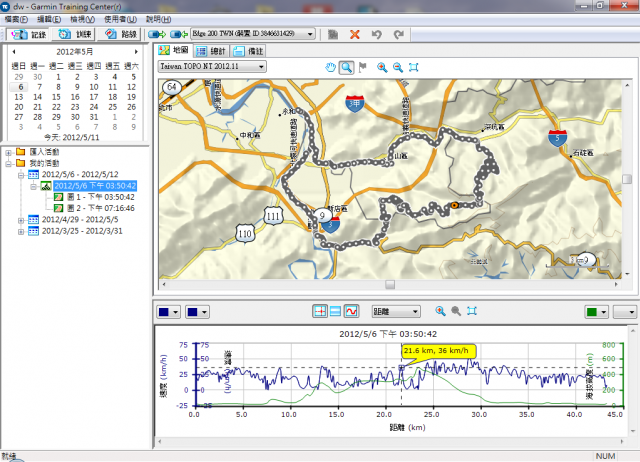Switch to the 地圖 map tab
640x462 pixels.
(x=174, y=50)
